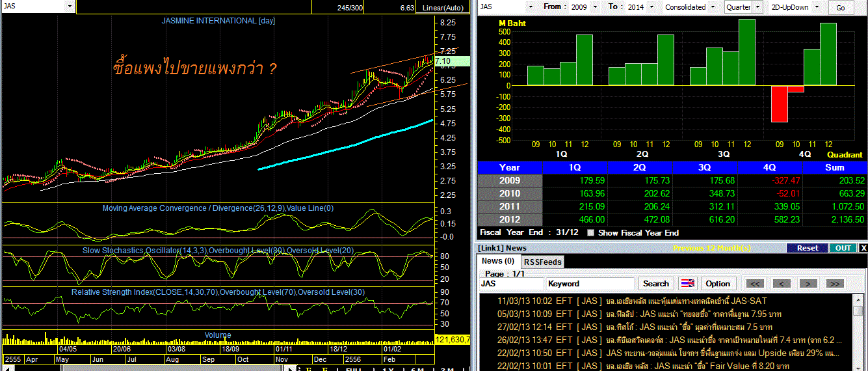Switch to the RSSFeeds tab
868x371 pixels.
[x=542, y=262]
